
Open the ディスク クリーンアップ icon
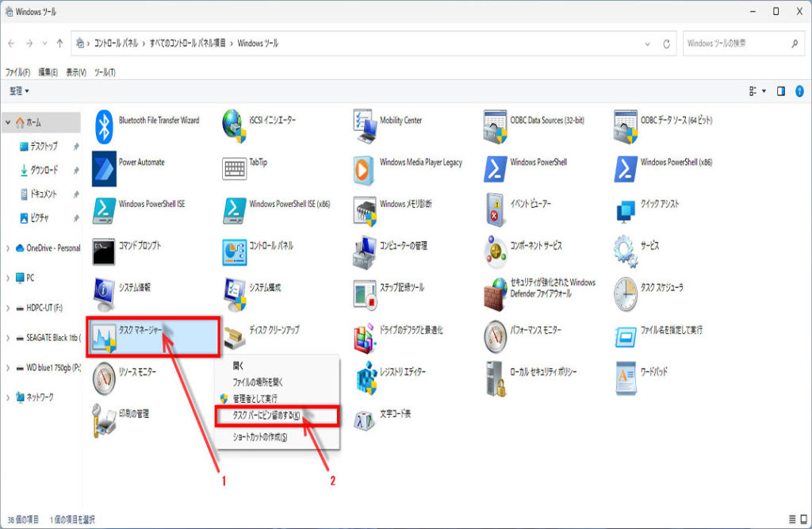235,335
